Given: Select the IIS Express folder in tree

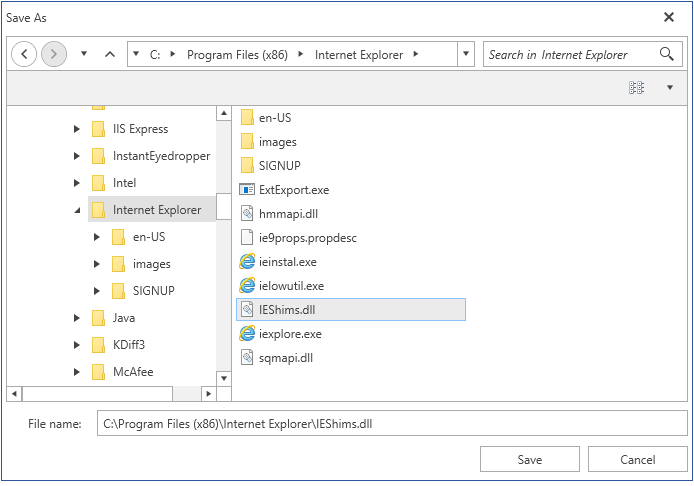Looking at the screenshot, I should point(140,129).
